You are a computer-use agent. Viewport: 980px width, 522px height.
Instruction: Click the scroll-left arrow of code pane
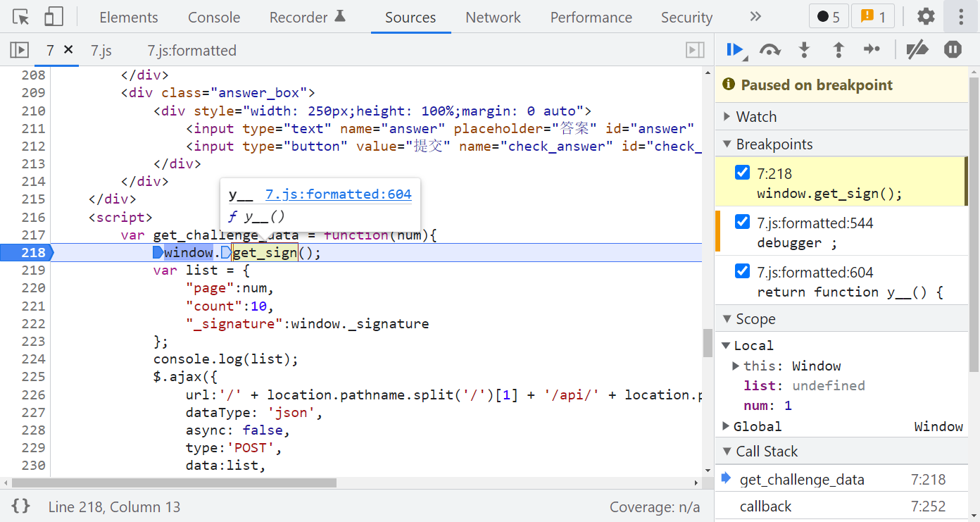tap(6, 483)
